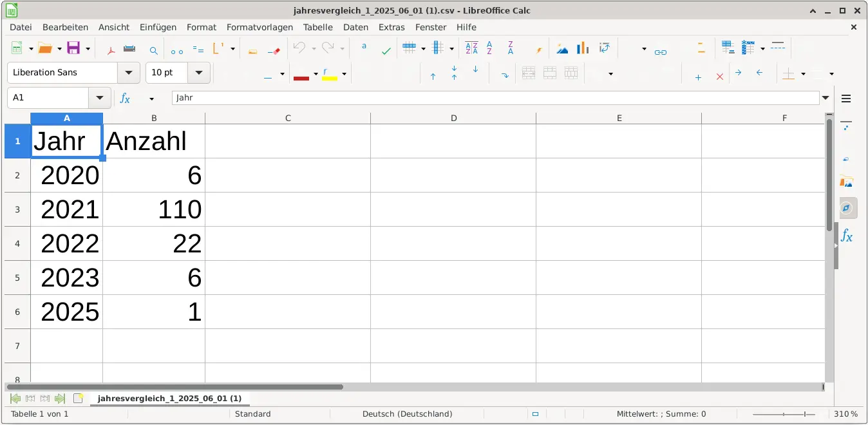Viewport: 868px width, 425px height.
Task: Open the Bearbeiten menu
Action: 65,27
